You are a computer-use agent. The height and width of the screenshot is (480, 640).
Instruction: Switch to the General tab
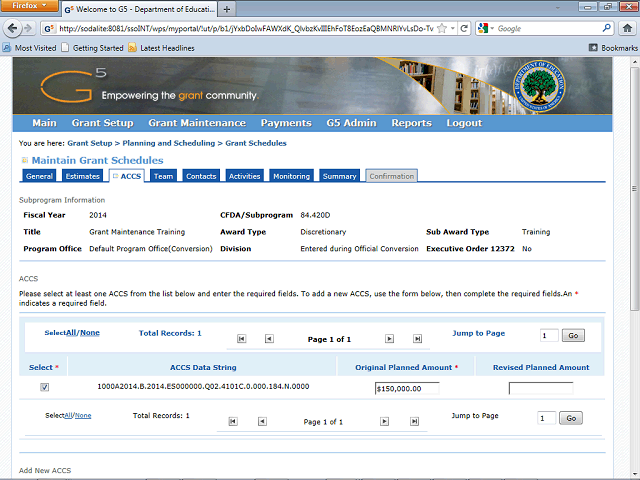pos(39,176)
